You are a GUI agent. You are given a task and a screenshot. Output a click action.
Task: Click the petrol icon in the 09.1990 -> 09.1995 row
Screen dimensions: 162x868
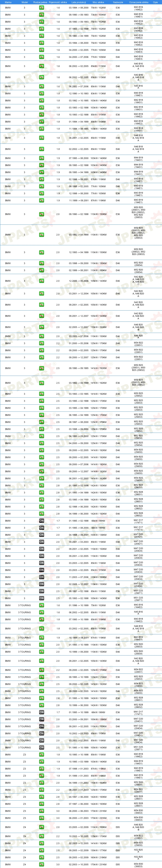pos(41,368)
